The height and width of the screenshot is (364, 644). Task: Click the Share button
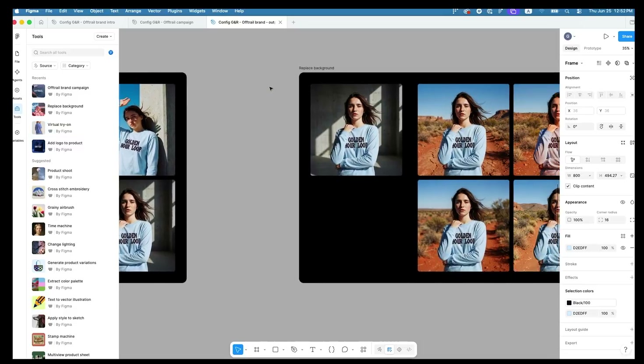(627, 36)
